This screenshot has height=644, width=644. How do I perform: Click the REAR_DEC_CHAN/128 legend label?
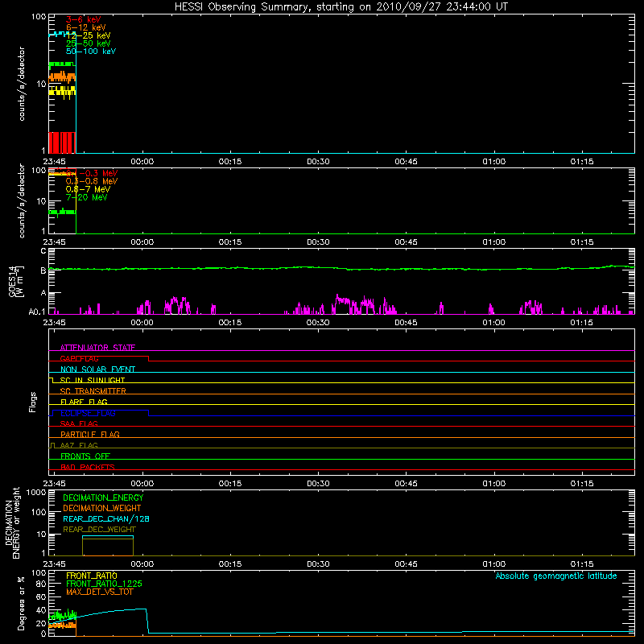(x=106, y=518)
